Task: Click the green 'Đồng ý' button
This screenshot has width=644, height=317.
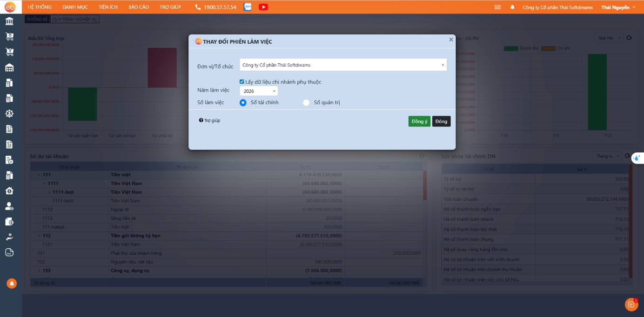Action: (419, 121)
